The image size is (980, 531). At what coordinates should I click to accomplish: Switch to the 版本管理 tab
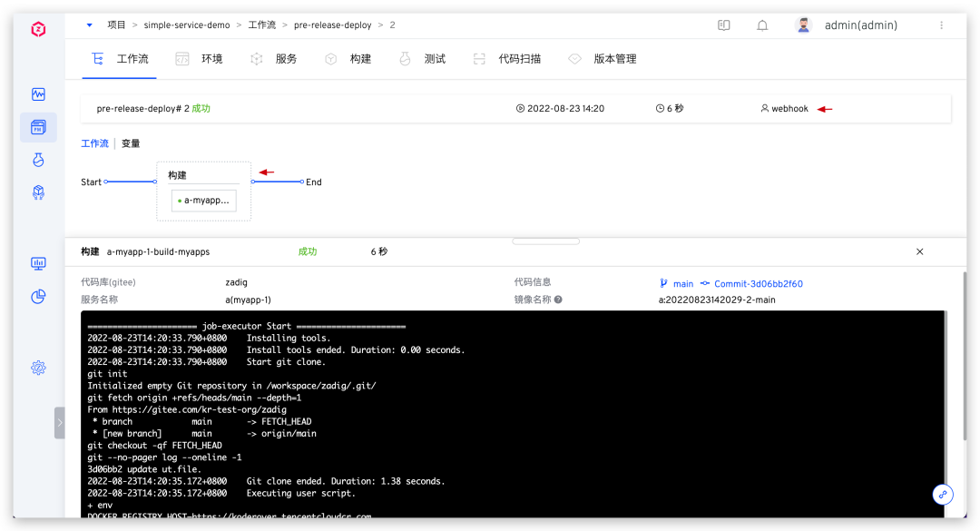(603, 59)
